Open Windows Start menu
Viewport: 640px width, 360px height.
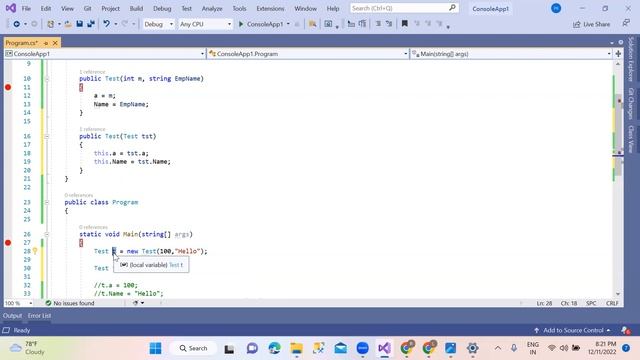[x=156, y=348]
